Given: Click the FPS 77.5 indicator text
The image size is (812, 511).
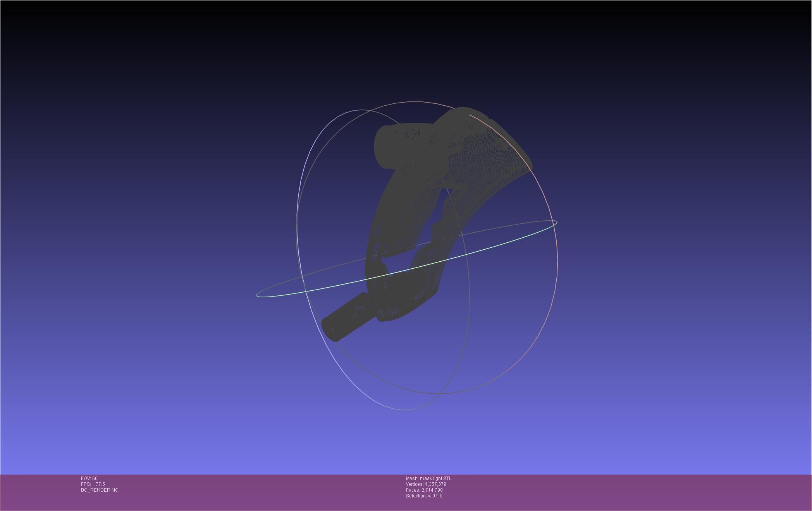Looking at the screenshot, I should [93, 484].
